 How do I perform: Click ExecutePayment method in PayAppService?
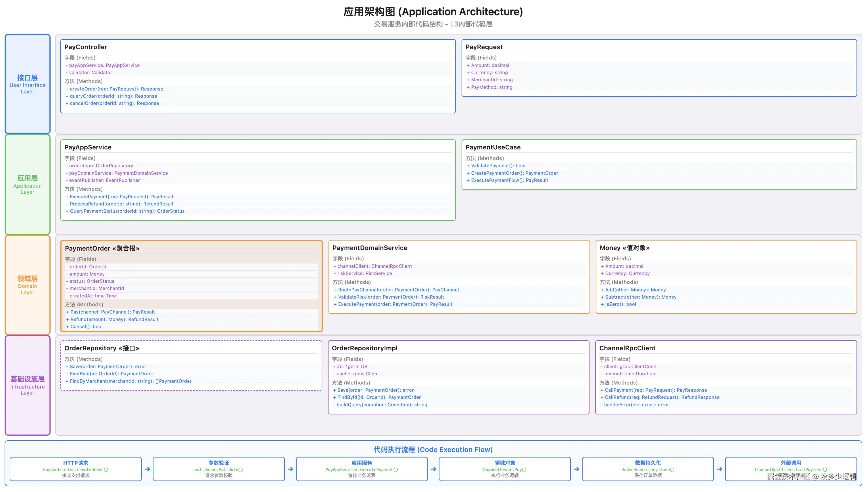click(121, 197)
